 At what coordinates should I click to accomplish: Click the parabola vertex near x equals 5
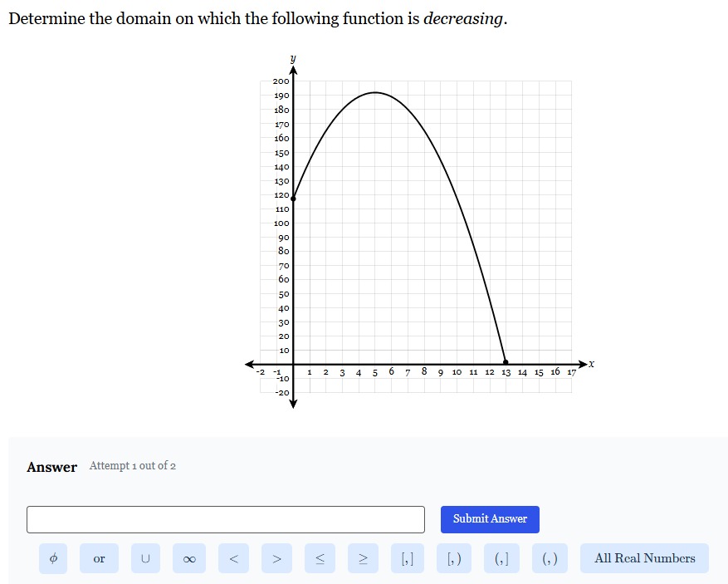[374, 92]
